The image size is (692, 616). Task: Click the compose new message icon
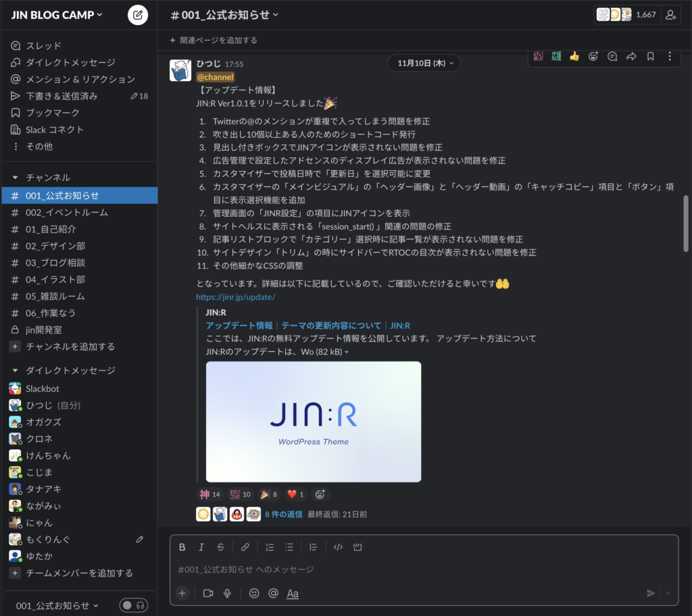(138, 15)
